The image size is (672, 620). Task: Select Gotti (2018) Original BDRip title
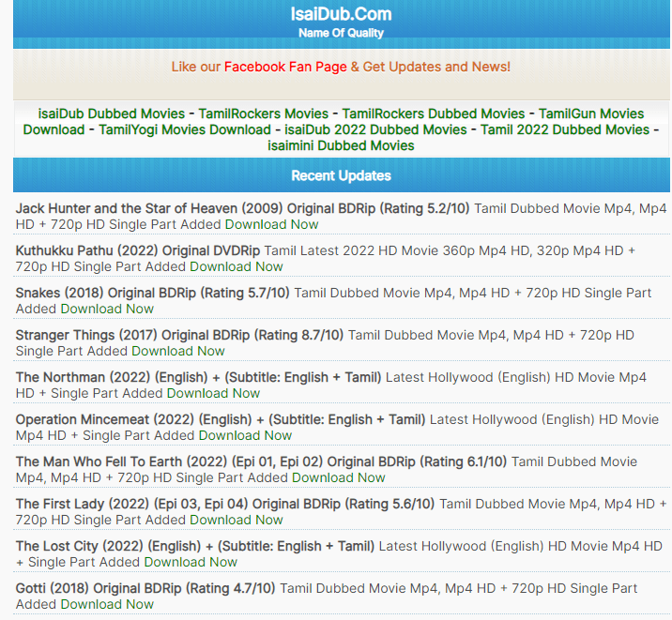point(145,588)
